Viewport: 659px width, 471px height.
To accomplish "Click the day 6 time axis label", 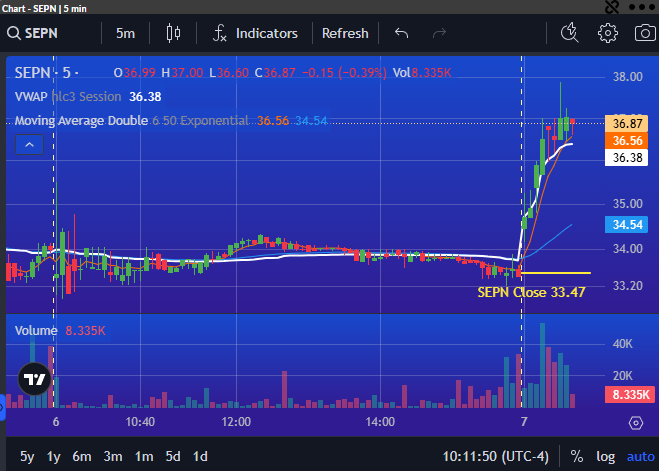I will tap(56, 422).
